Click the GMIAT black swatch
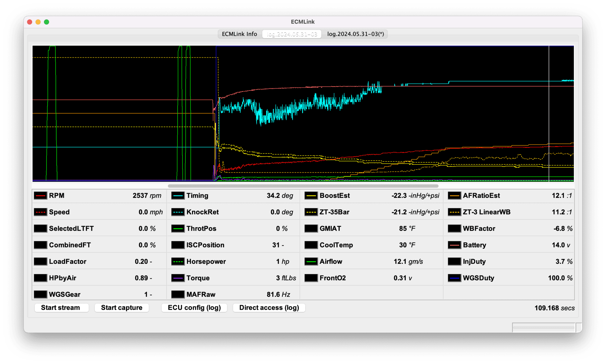The width and height of the screenshot is (606, 364). [311, 229]
